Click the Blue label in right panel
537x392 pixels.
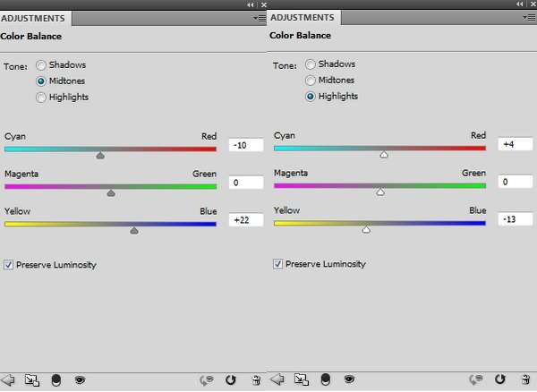click(x=478, y=210)
